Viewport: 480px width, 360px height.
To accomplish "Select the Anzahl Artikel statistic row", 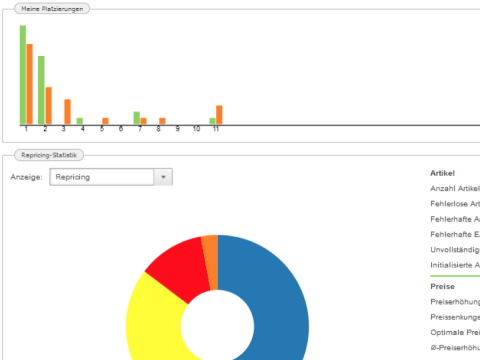I will (x=455, y=189).
